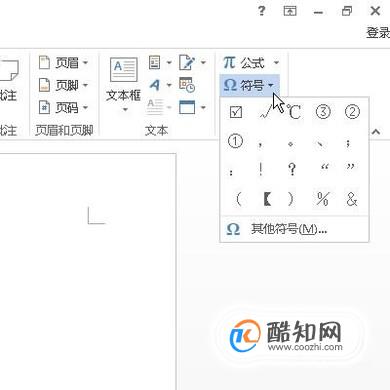Insert the square root √ symbol
This screenshot has height=390, width=390.
265,112
